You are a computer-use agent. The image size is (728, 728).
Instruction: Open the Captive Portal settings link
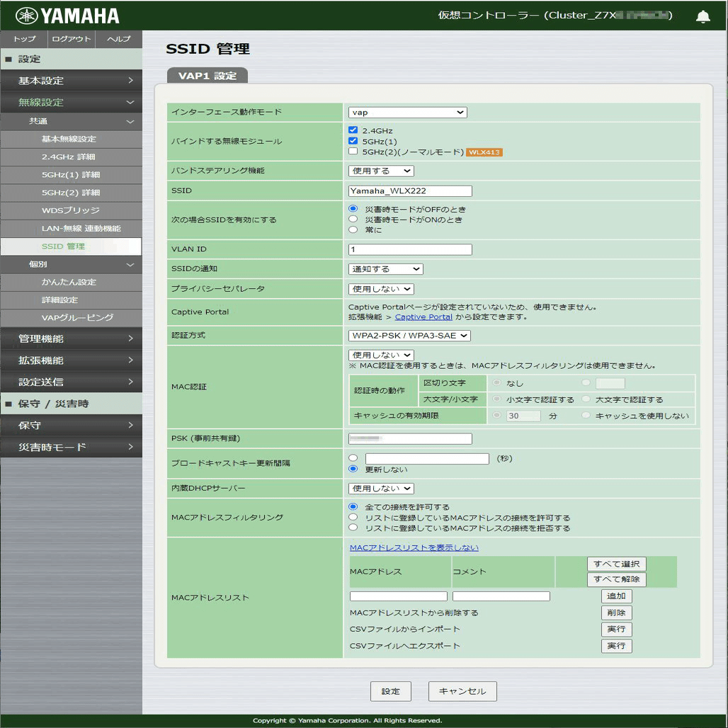(424, 317)
